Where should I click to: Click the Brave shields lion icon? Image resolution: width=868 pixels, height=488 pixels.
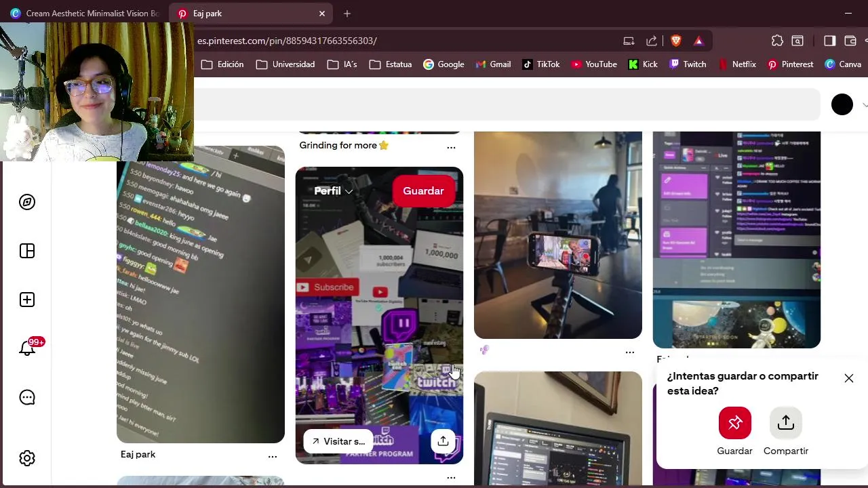click(675, 41)
